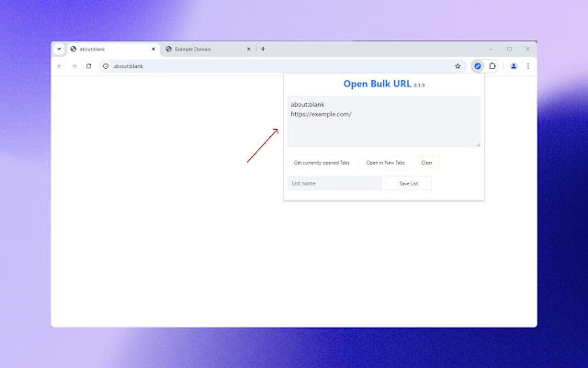Open the tab search chevron
Screen dimensions: 588x368
(58, 49)
